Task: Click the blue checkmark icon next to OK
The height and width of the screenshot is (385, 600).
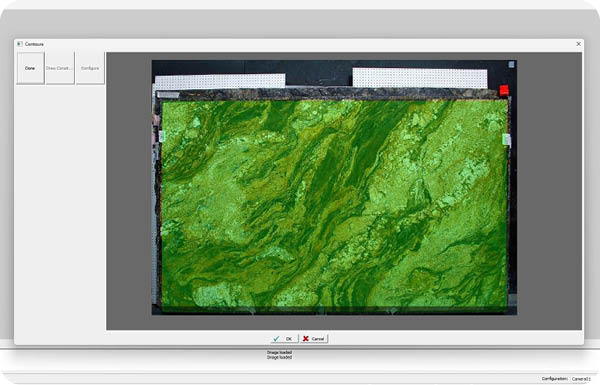Action: coord(276,339)
